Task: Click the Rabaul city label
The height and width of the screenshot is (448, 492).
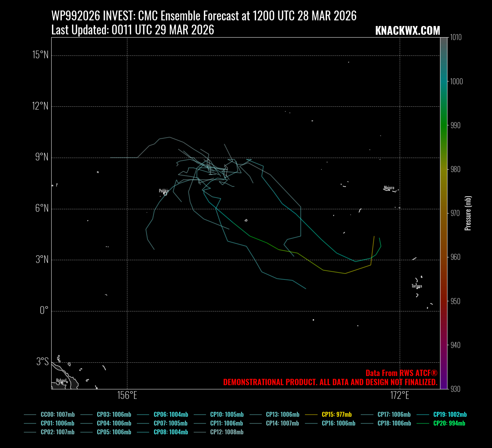Action: click(x=61, y=380)
